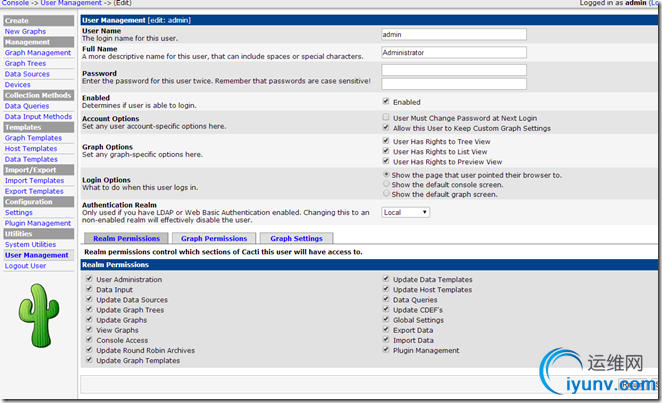Go to Graph Templates
The height and width of the screenshot is (403, 662).
33,138
